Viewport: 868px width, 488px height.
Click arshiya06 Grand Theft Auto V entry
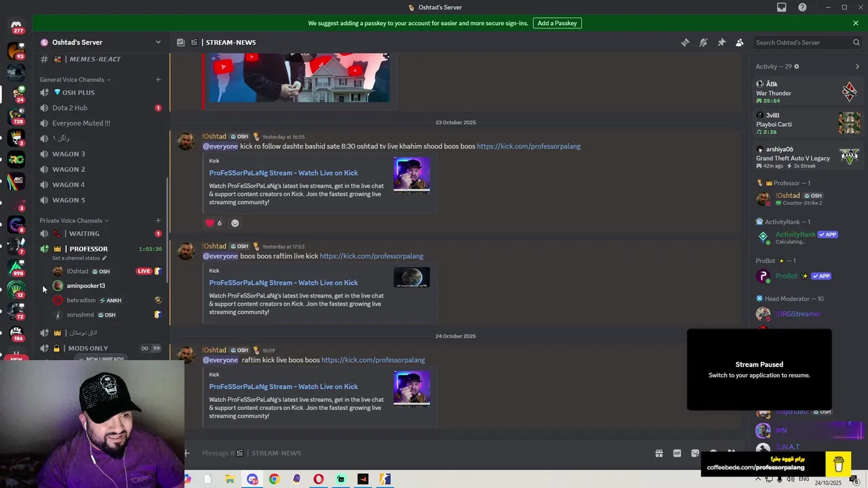click(x=808, y=157)
